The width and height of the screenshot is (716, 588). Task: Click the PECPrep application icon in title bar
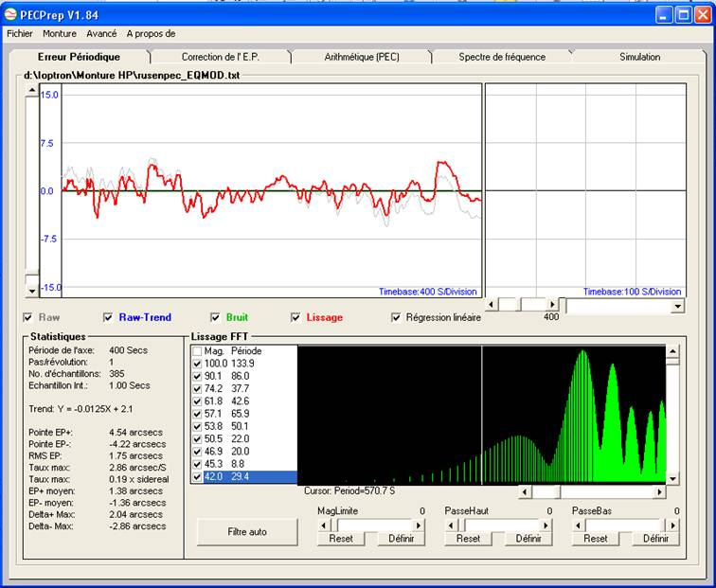click(x=11, y=15)
